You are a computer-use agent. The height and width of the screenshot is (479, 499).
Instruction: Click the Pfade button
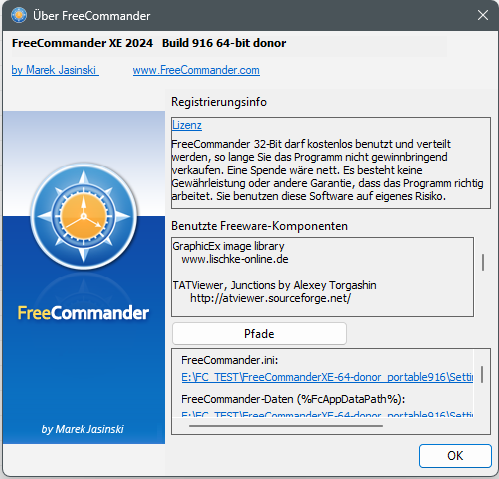tap(259, 333)
